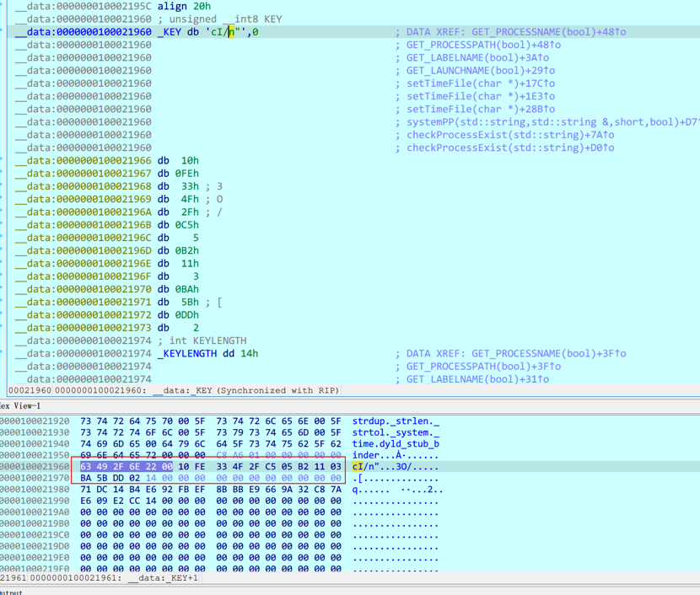700x595 pixels.
Task: Select address __data:000000010002196F
Action: point(83,276)
